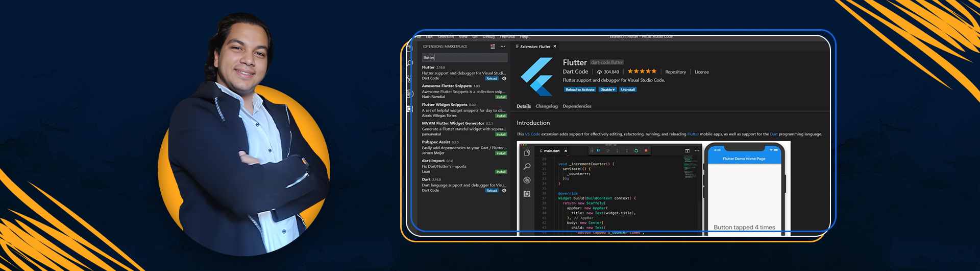Click Reload on the Flutter list item
Viewport: 980px width, 271px height.
point(492,79)
